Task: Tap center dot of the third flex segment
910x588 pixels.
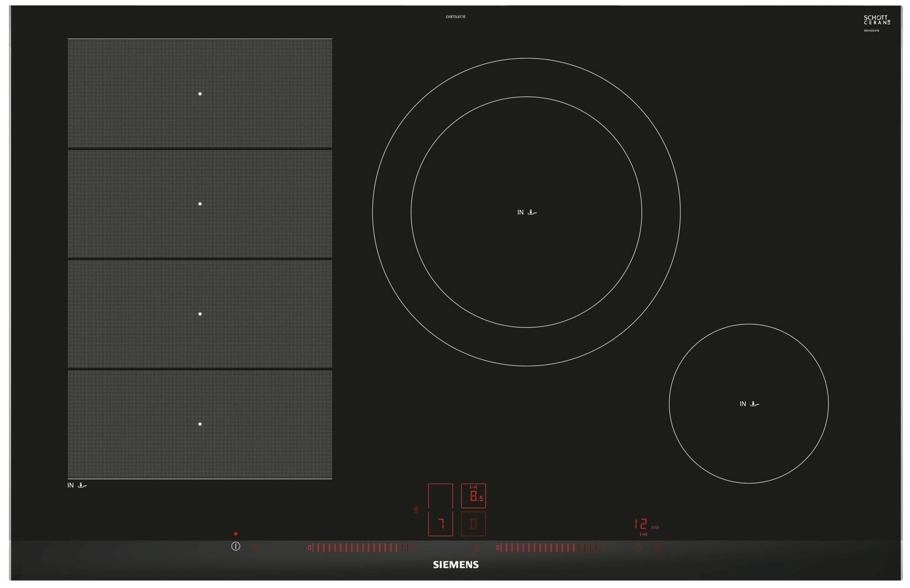Action: 200,314
